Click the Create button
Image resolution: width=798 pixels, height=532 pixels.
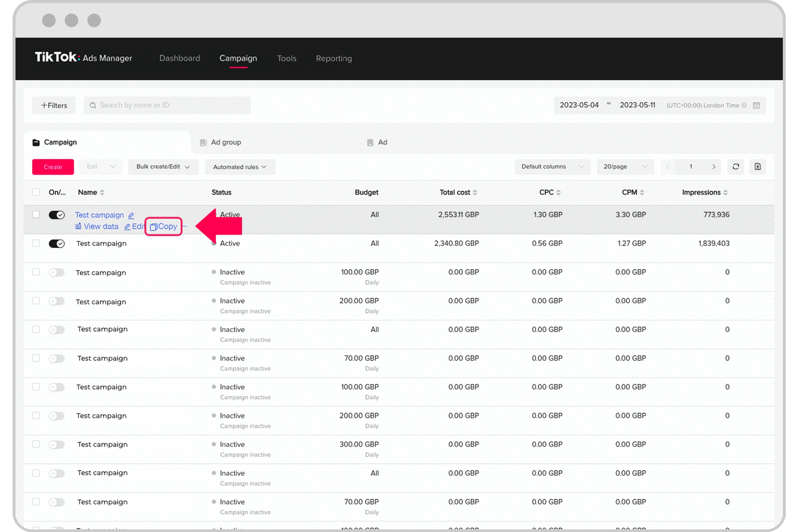(x=53, y=167)
